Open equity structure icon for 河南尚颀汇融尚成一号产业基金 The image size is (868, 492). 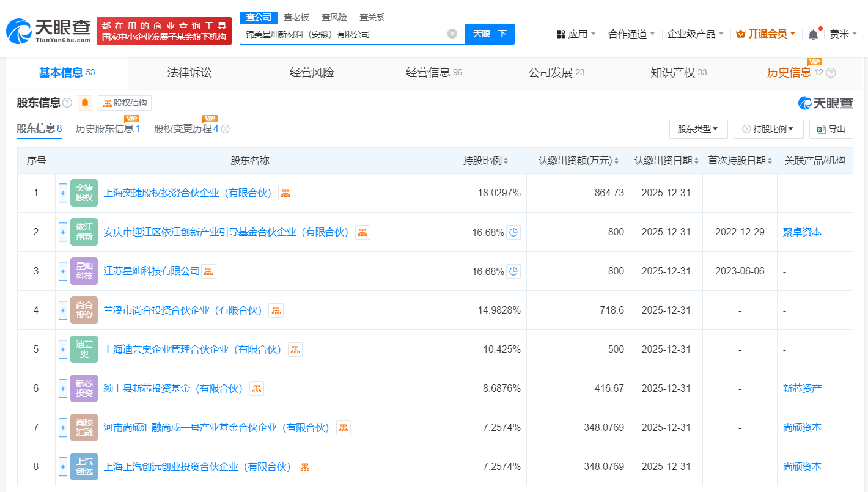coord(344,428)
